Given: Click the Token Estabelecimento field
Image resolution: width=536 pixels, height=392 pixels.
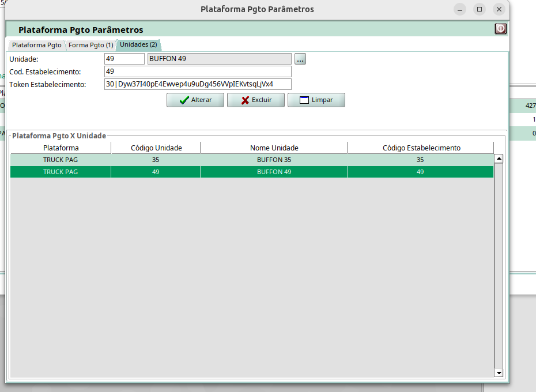Looking at the screenshot, I should pos(197,84).
